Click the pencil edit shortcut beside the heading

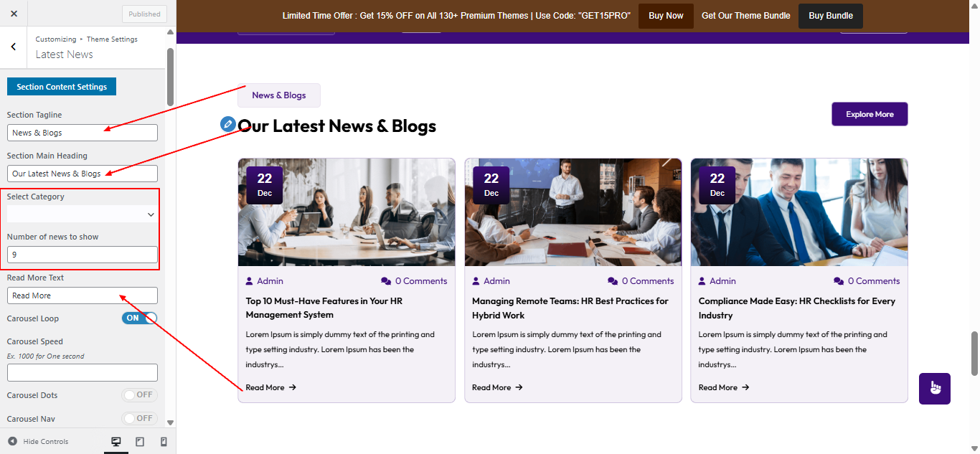[228, 124]
